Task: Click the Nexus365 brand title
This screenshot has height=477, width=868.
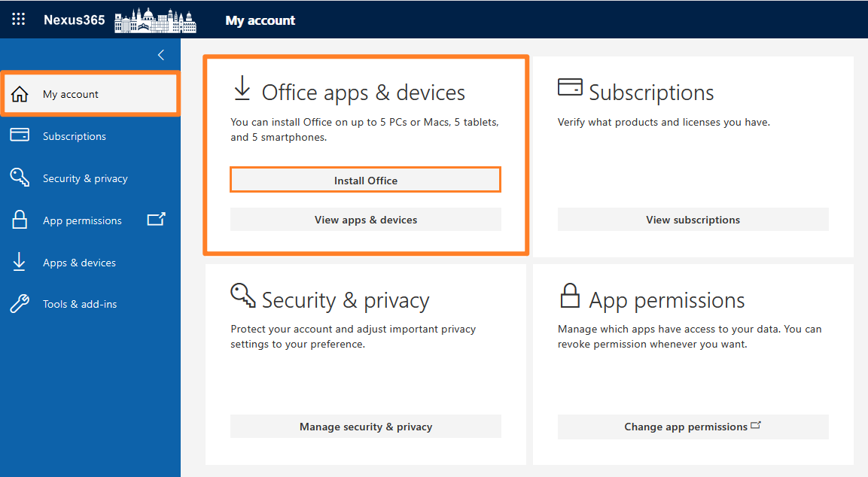Action: click(75, 20)
